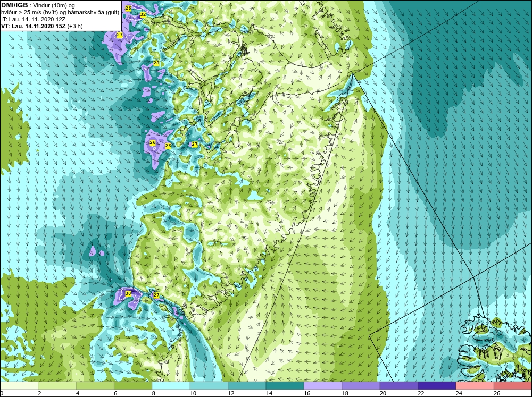The width and height of the screenshot is (532, 397).
Task: Click the color bar tick label 16
Action: pos(307,393)
